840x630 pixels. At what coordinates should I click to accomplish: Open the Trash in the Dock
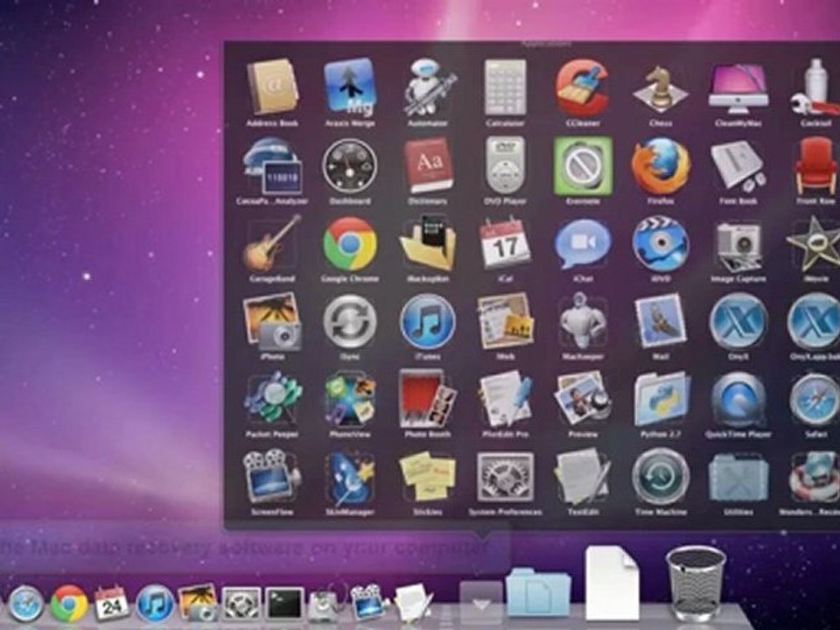pos(696,583)
